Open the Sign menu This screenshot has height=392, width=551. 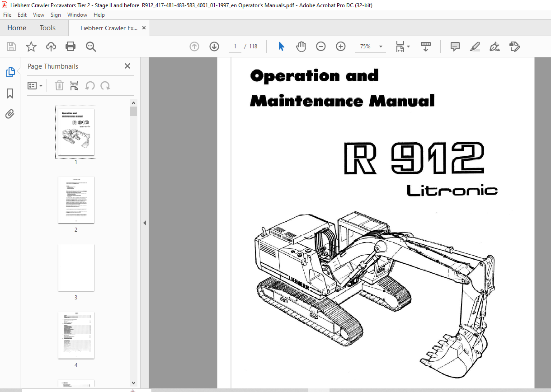click(56, 15)
